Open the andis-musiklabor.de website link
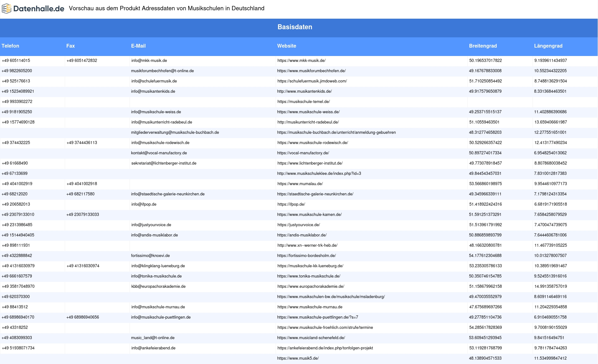Viewport: 598px width, 364px height. pyautogui.click(x=302, y=235)
